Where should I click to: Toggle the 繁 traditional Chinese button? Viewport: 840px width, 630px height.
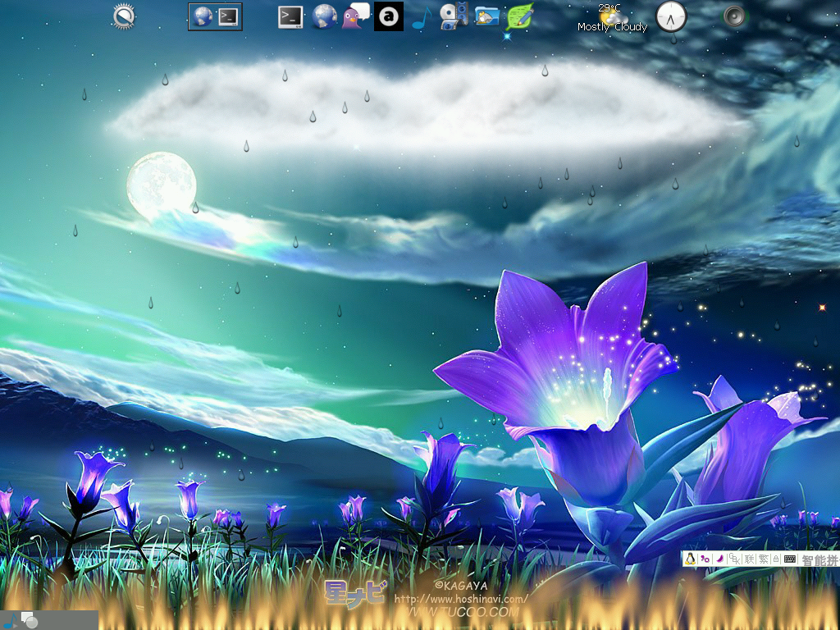[x=764, y=559]
